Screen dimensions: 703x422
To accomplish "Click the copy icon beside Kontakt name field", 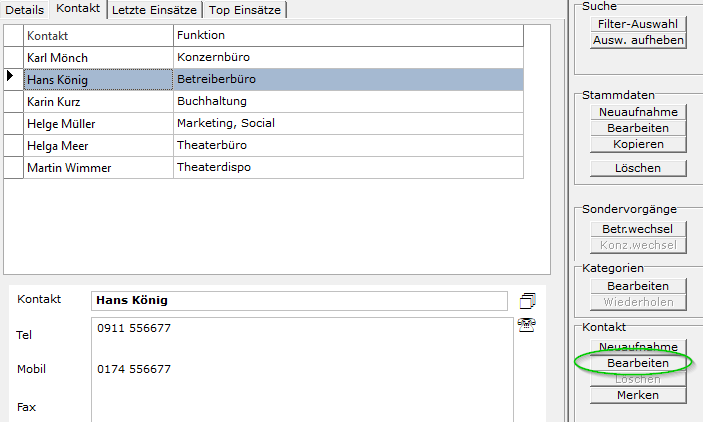I will click(x=528, y=300).
